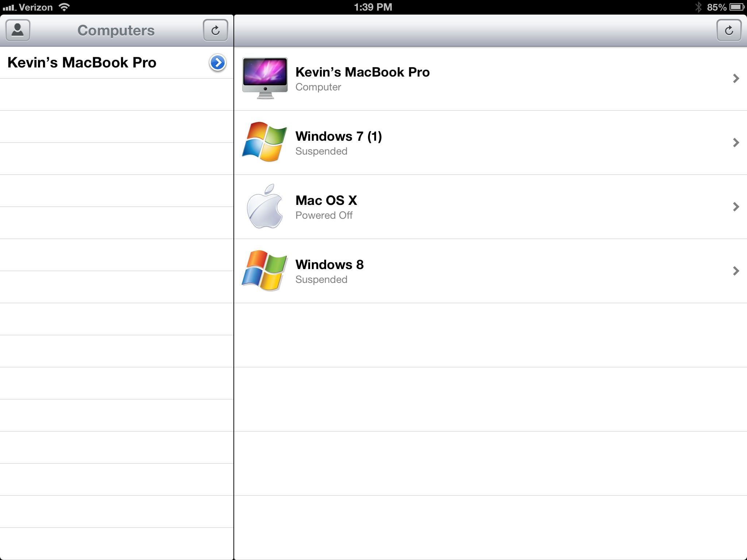Open the Windows 7 (1) virtual machine

tap(491, 143)
